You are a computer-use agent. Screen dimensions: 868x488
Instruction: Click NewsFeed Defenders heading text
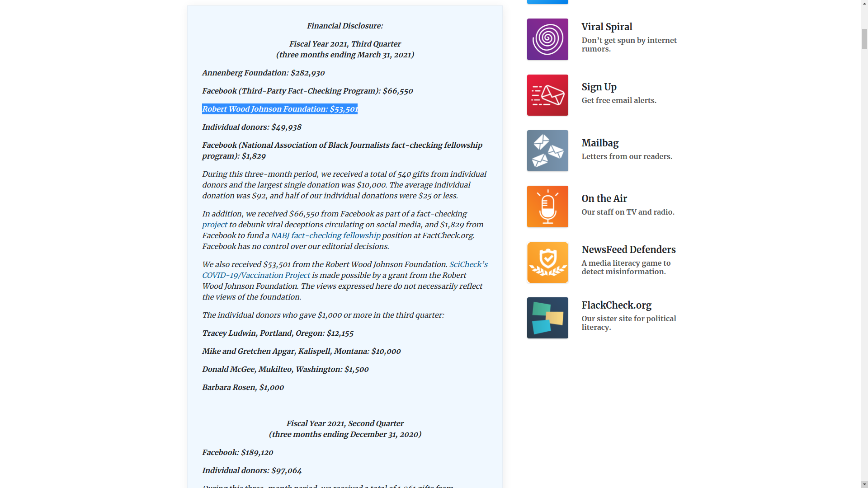point(628,250)
